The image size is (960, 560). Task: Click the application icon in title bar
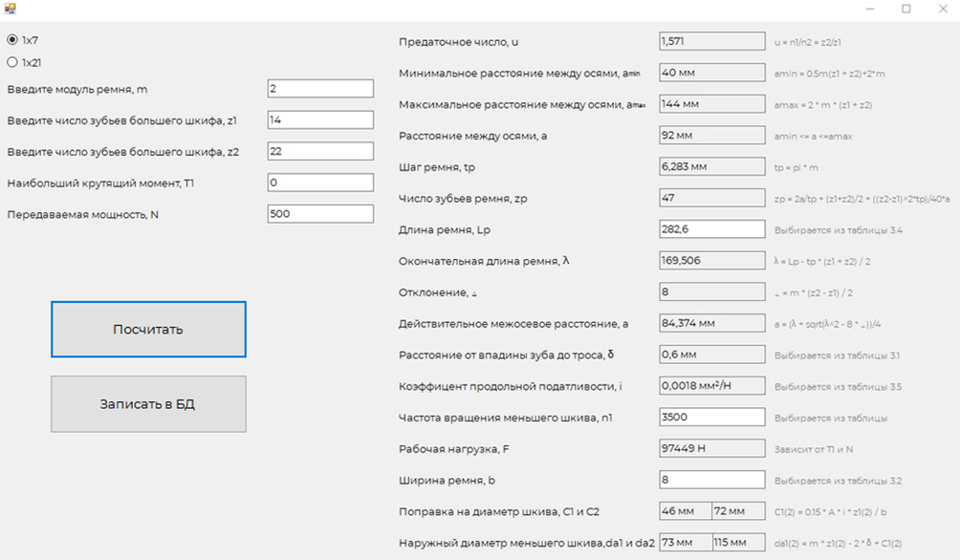click(x=10, y=9)
